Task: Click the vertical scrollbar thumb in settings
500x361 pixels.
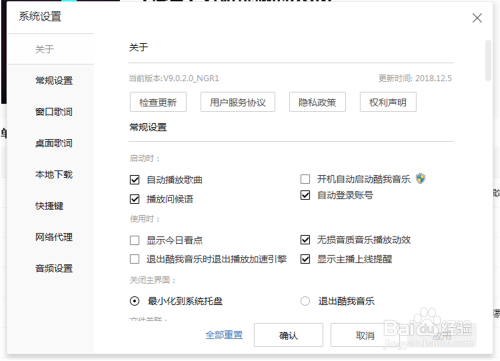Action: coord(488,60)
